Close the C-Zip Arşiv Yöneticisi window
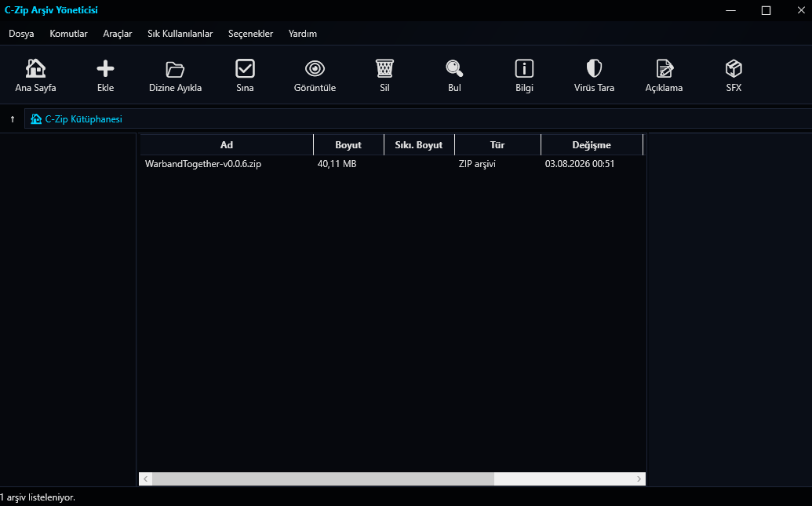 [800, 10]
